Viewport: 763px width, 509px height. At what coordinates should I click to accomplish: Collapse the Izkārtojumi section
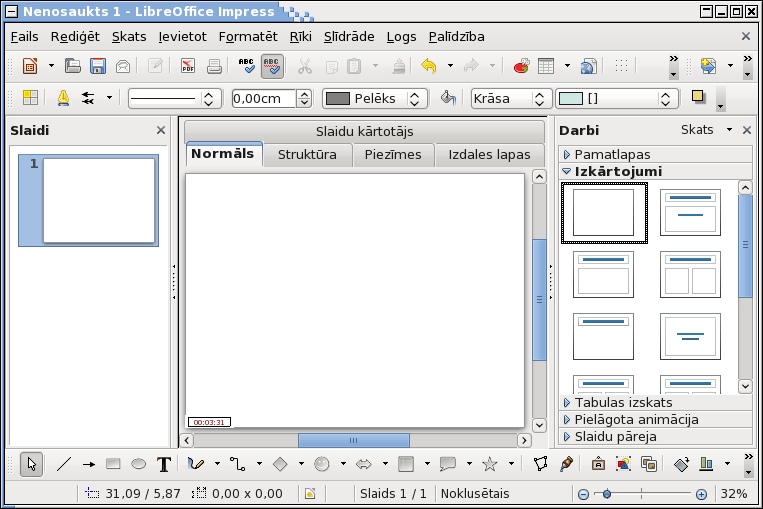[x=655, y=172]
